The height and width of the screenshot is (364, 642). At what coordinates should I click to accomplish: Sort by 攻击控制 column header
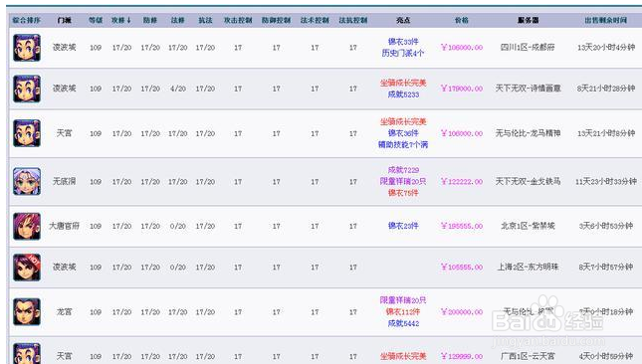[238, 20]
